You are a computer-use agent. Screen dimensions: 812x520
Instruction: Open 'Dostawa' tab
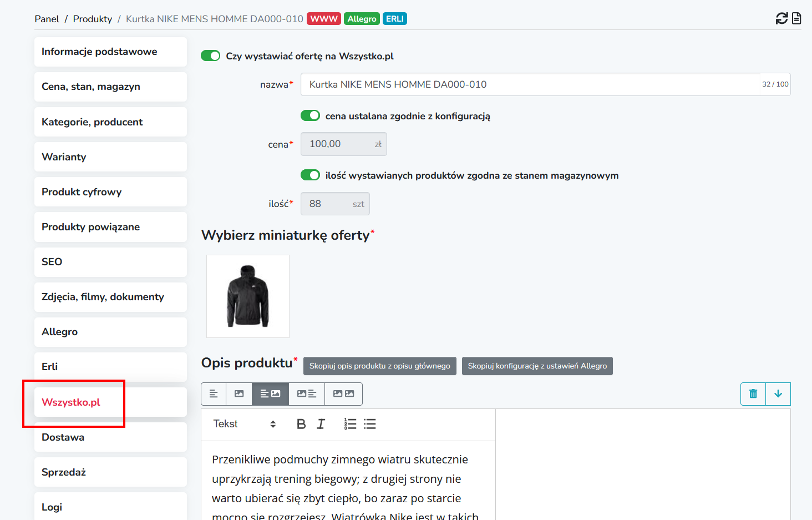pos(110,437)
